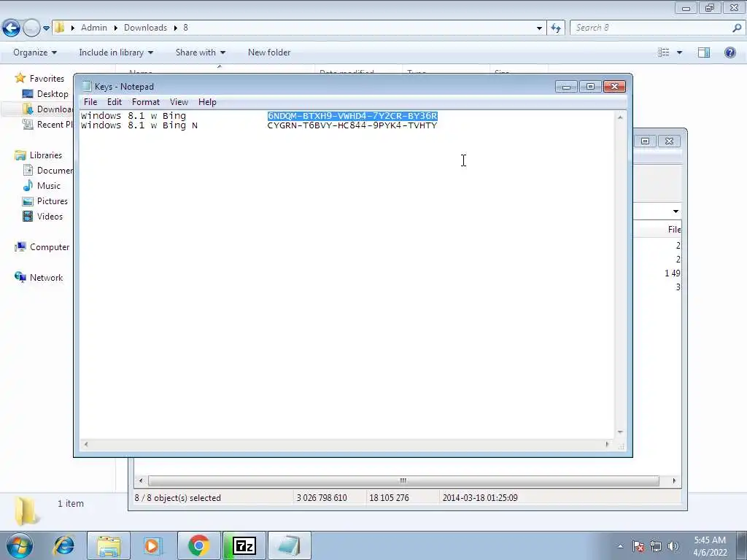747x560 pixels.
Task: Select Downloads in the navigation pane
Action: pos(55,109)
